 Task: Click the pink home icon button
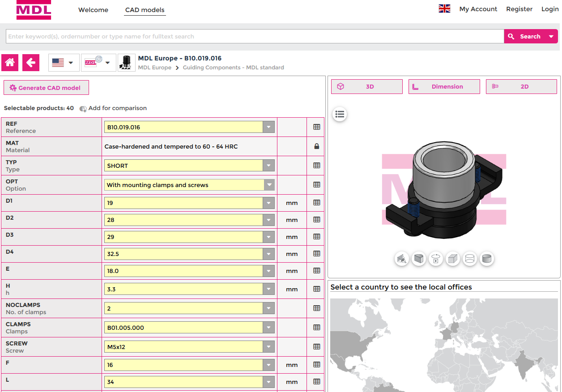(x=10, y=63)
